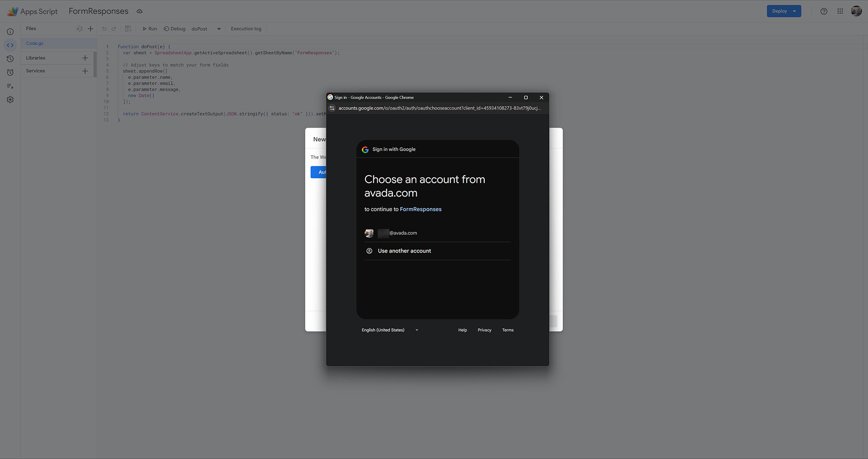The height and width of the screenshot is (459, 868).
Task: Click Use another account
Action: click(404, 251)
